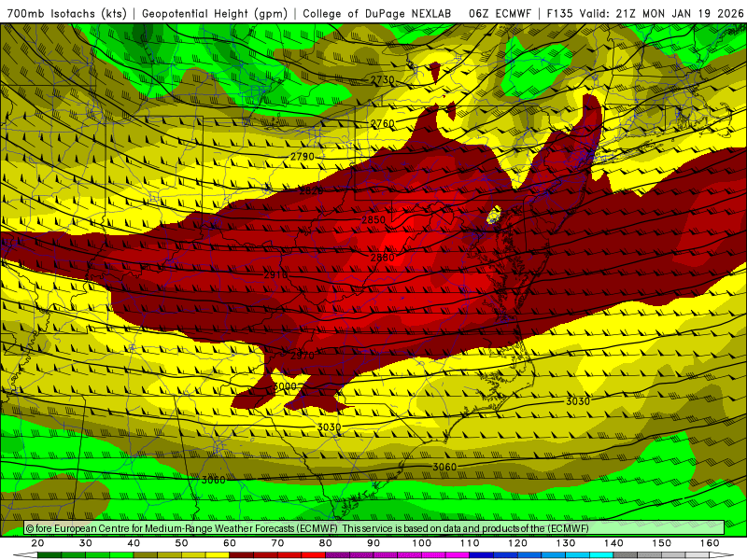
Task: Click the legend value 100
Action: [422, 543]
